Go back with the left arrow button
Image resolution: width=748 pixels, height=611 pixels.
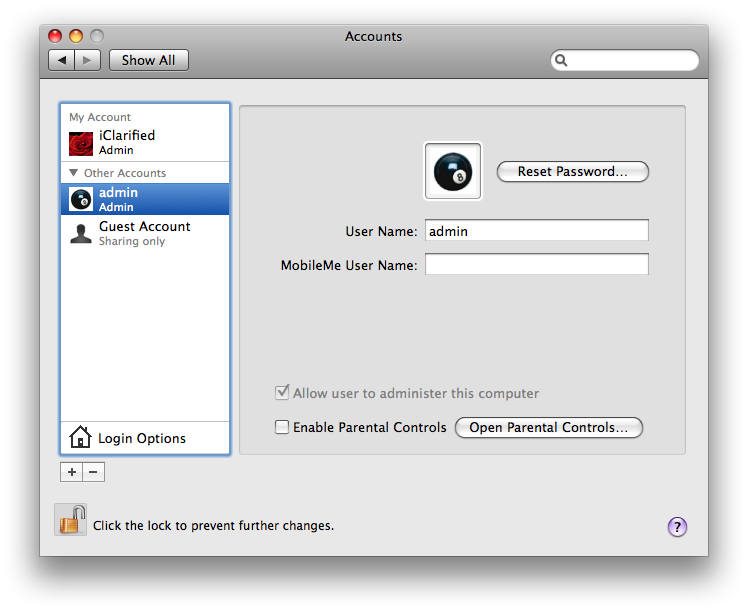pyautogui.click(x=62, y=60)
